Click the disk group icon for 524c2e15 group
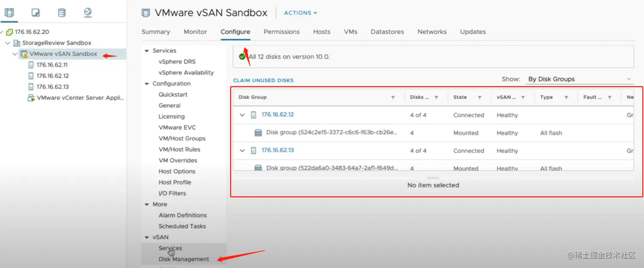 (258, 133)
